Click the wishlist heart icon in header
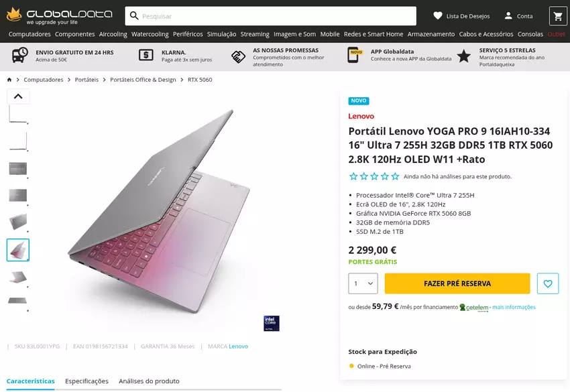 (x=438, y=16)
